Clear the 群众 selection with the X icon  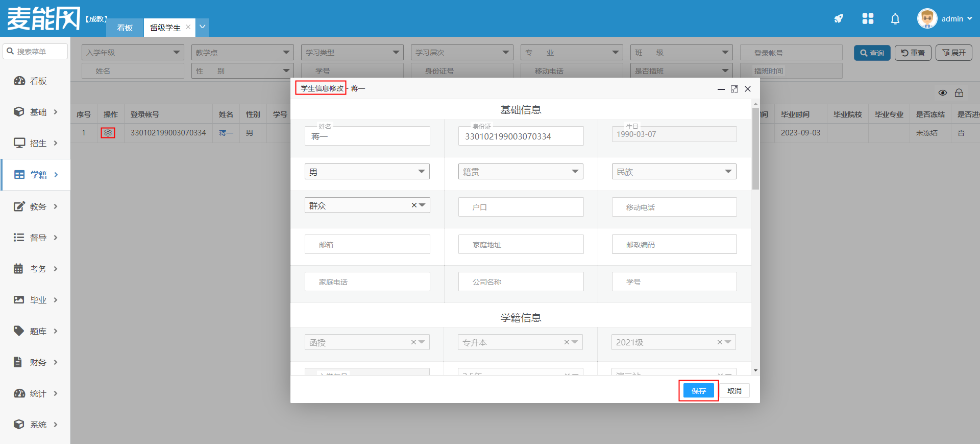414,205
